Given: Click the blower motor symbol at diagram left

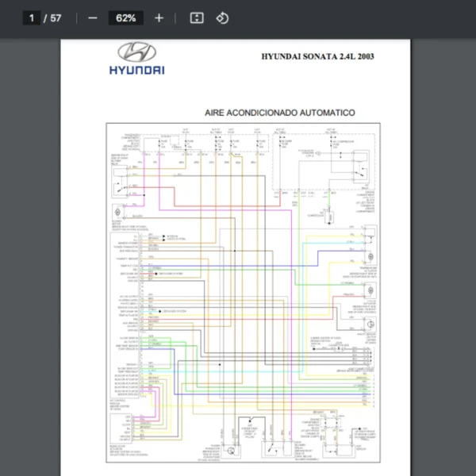Looking at the screenshot, I should click(x=118, y=213).
